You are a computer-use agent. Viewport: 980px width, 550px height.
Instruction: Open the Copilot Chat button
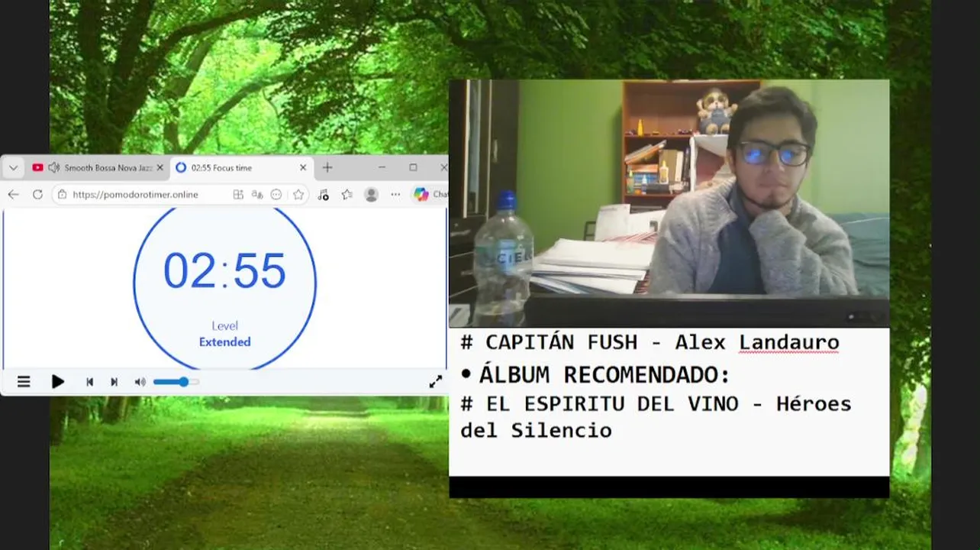point(430,195)
